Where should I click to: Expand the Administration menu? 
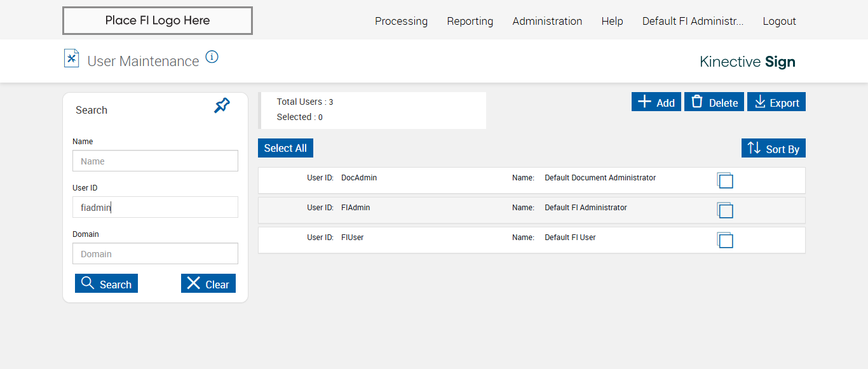pos(547,21)
